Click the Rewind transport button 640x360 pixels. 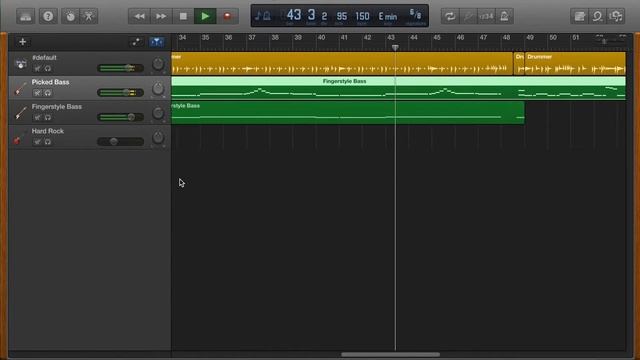[139, 16]
